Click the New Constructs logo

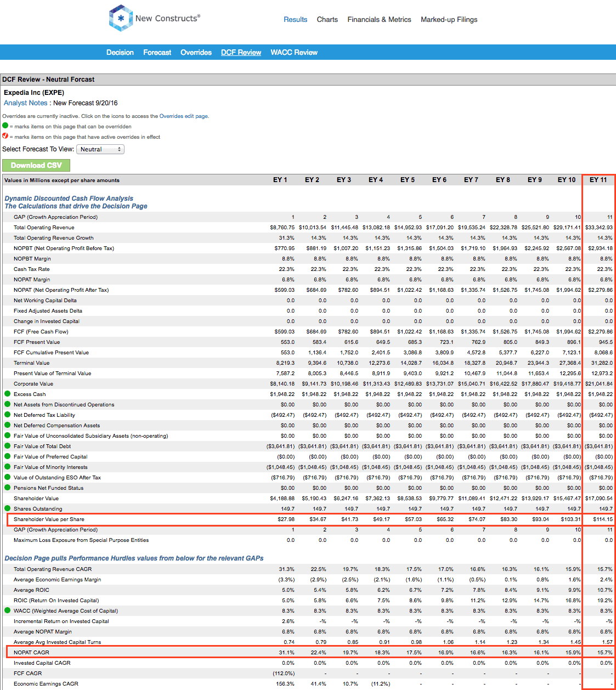pyautogui.click(x=154, y=18)
